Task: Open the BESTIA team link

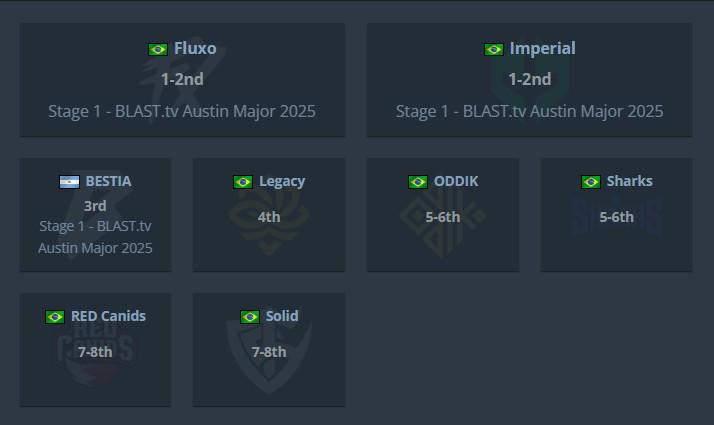Action: (x=108, y=181)
